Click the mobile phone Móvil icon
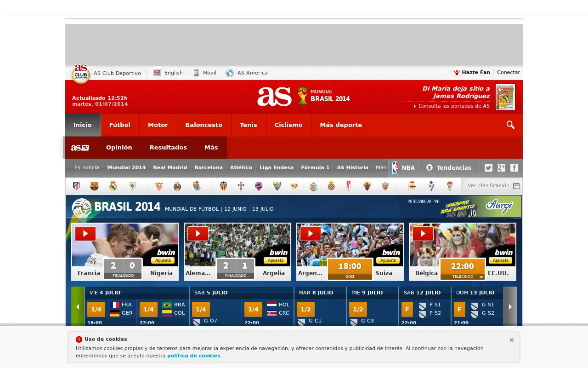This screenshot has height=368, width=588. tap(196, 73)
